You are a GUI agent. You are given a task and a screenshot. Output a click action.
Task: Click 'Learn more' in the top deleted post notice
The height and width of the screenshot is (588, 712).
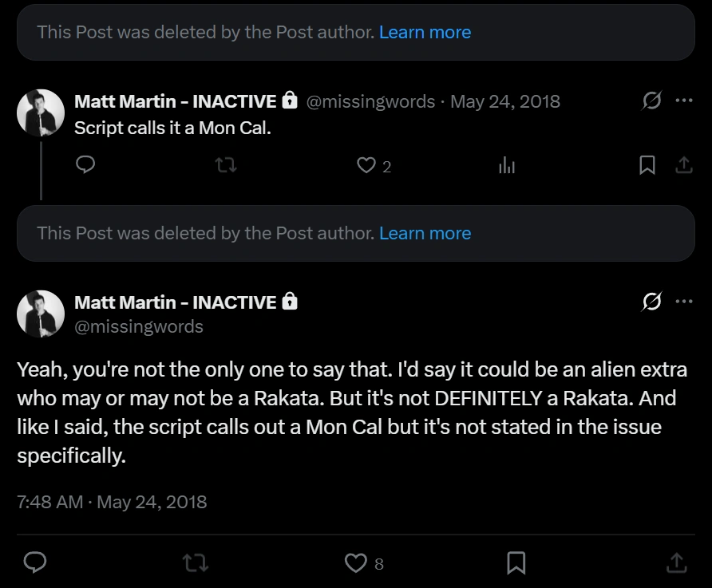[x=425, y=33]
